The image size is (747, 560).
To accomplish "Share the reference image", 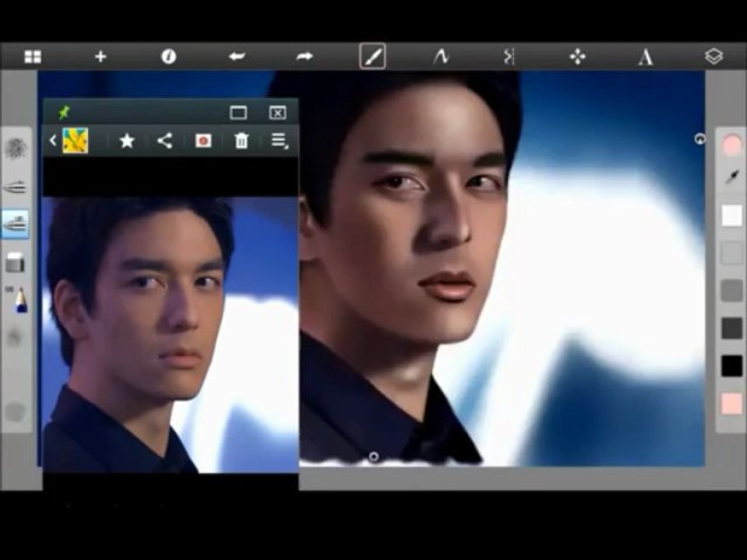I will coord(165,141).
